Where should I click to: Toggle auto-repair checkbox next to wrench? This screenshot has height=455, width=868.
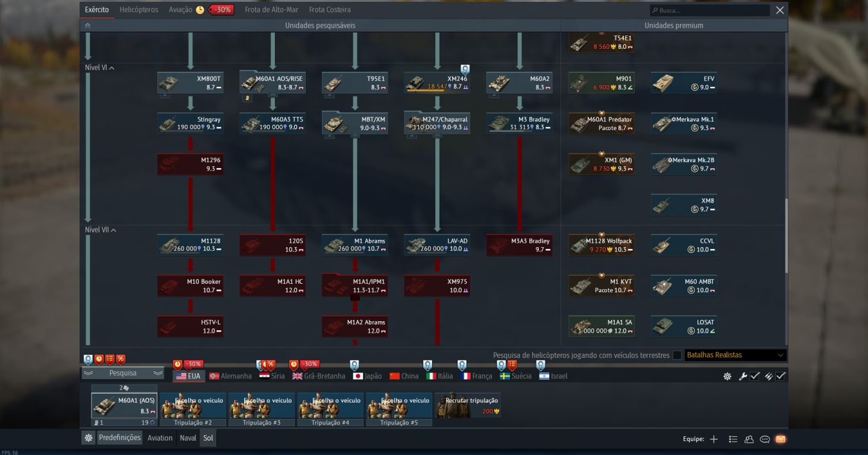pos(755,376)
